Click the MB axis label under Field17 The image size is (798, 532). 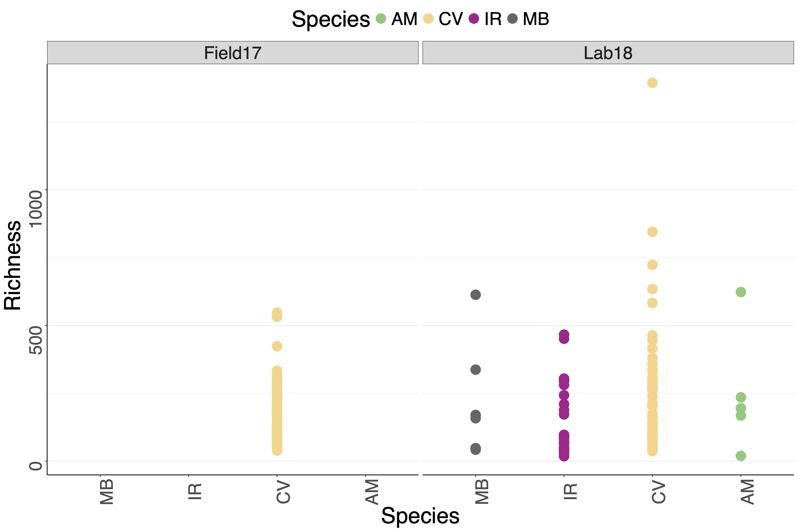(x=107, y=492)
